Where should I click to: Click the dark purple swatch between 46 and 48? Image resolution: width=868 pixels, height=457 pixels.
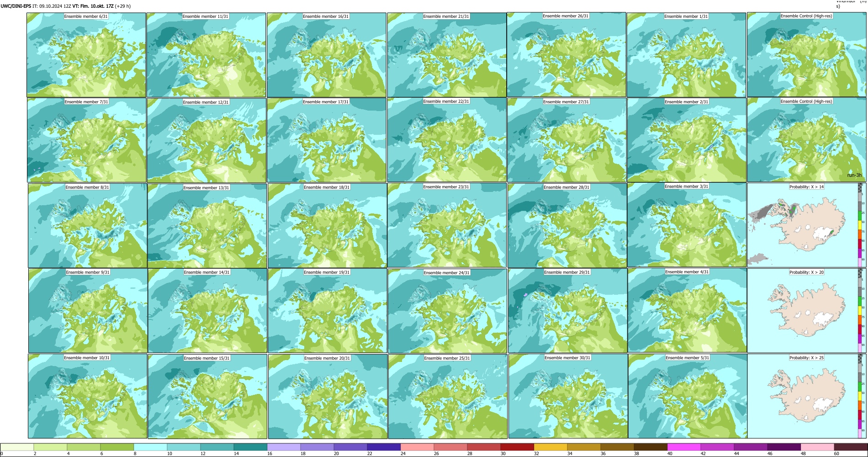tap(784, 447)
